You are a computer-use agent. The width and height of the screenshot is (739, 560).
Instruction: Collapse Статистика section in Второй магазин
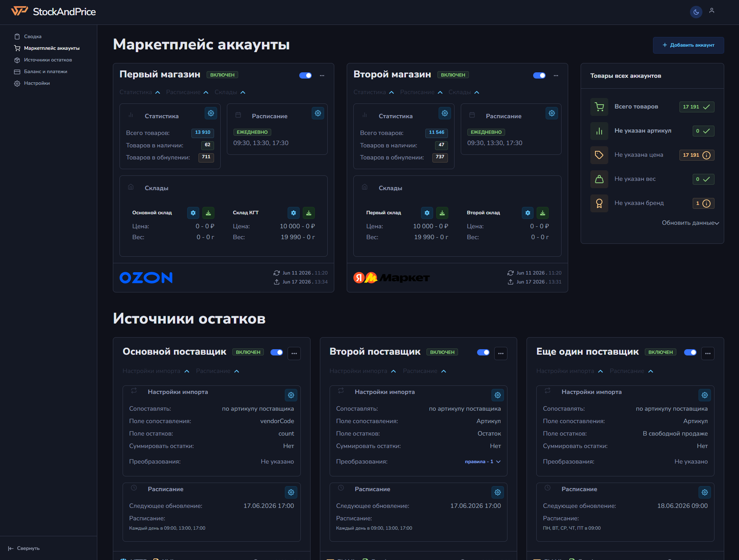[x=374, y=92]
